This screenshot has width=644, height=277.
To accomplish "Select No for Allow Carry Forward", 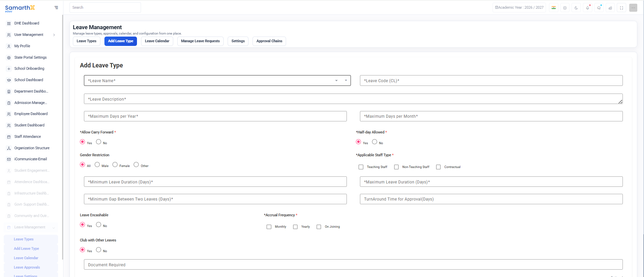I will (99, 142).
